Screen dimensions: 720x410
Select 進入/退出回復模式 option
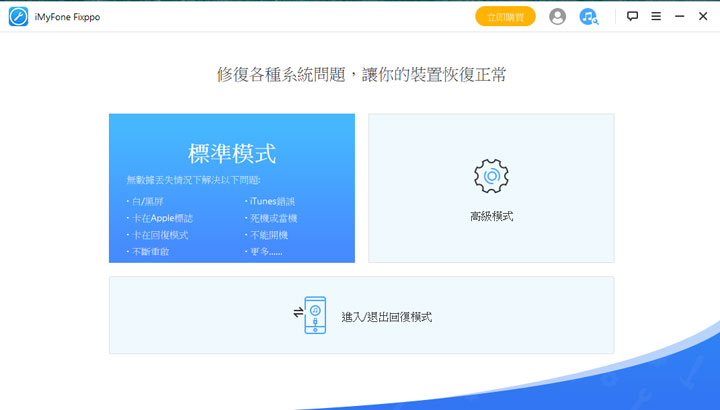click(x=361, y=315)
